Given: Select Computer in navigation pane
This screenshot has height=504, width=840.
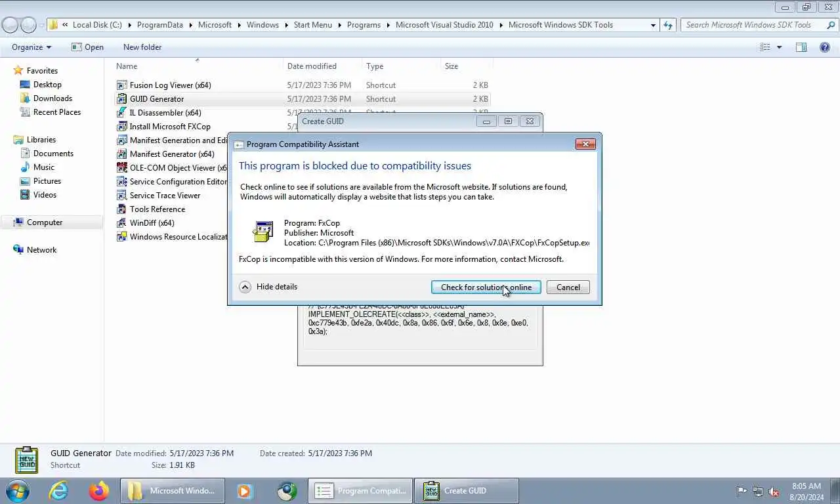Looking at the screenshot, I should point(45,222).
